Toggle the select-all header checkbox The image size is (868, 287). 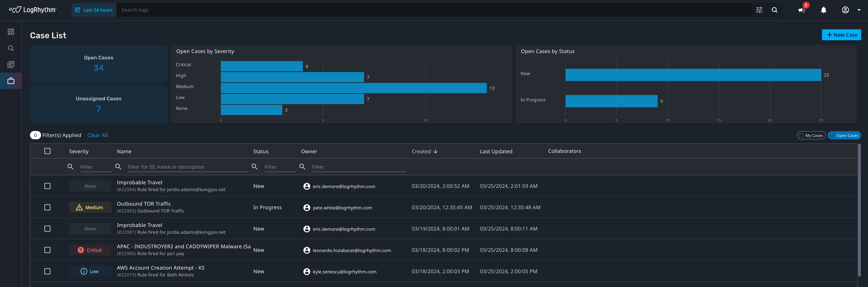(x=48, y=151)
